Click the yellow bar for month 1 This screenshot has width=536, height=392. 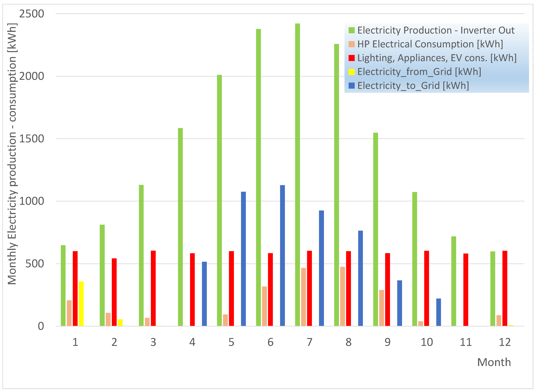click(81, 303)
